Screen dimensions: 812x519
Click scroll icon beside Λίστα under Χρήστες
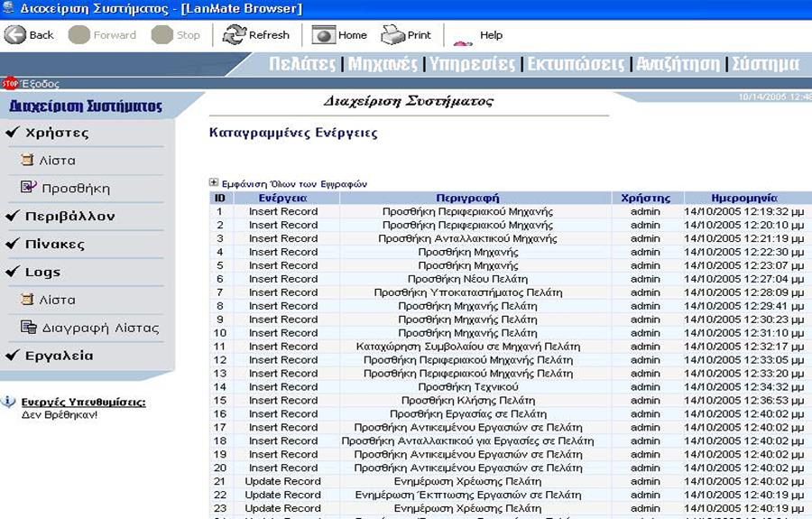[x=27, y=160]
